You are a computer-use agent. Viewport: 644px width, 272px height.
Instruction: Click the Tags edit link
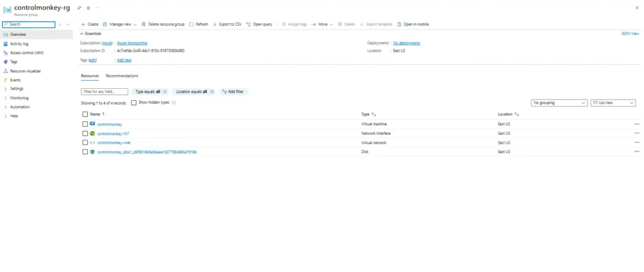[x=93, y=60]
